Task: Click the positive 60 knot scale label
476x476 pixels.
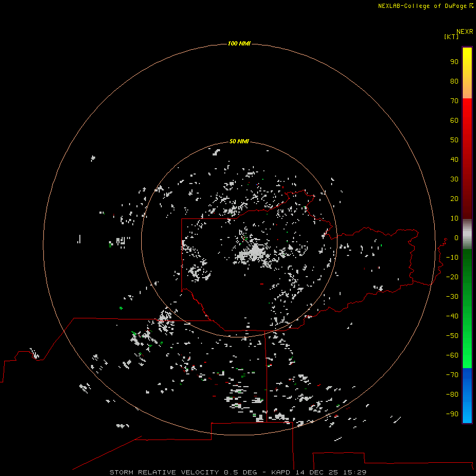Action: [x=454, y=120]
